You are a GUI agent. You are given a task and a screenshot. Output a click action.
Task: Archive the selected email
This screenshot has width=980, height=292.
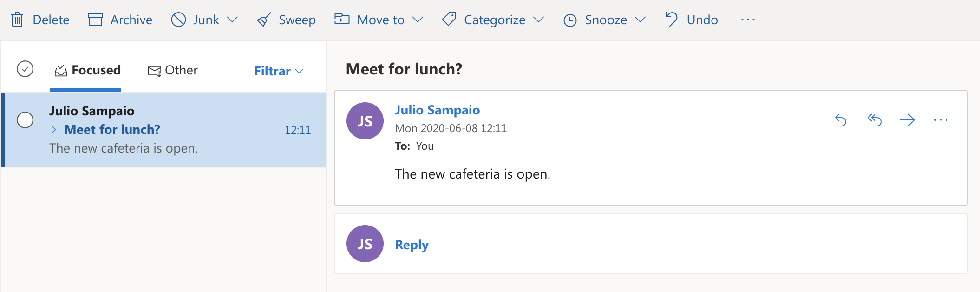tap(120, 20)
